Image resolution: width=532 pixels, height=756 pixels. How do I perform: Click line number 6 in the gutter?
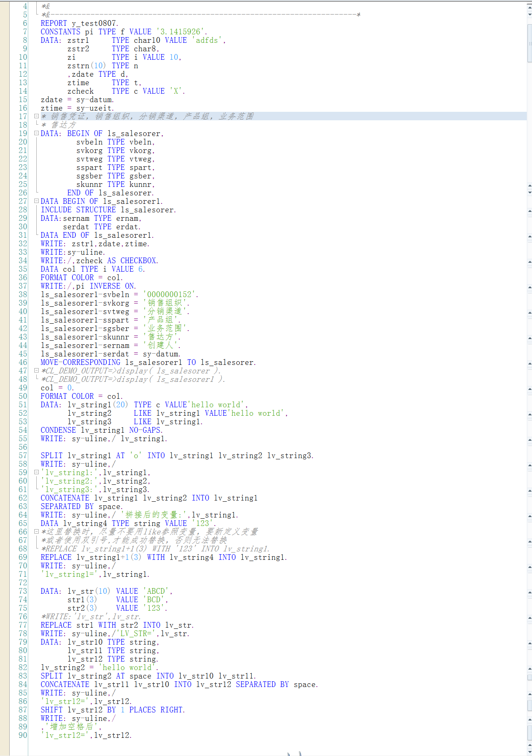(x=25, y=23)
